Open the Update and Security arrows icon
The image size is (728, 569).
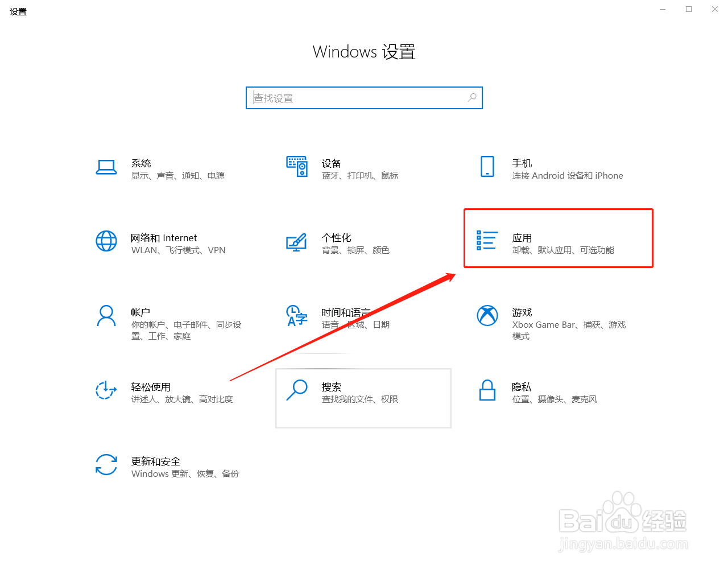[106, 464]
